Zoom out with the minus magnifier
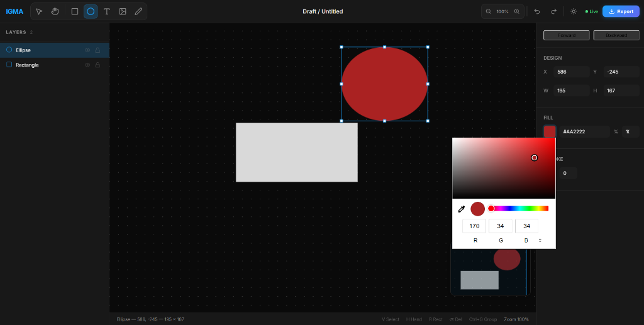Image resolution: width=644 pixels, height=325 pixels. [x=488, y=11]
